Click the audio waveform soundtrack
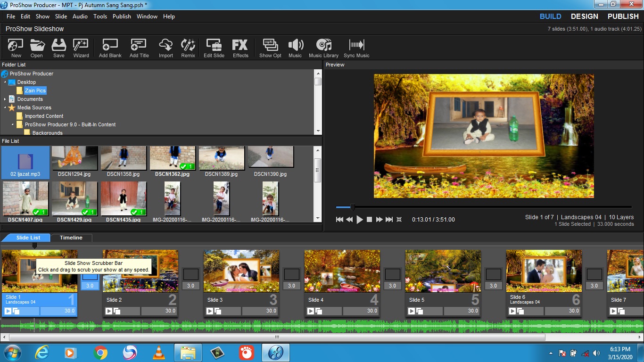644x362 pixels. tap(322, 326)
